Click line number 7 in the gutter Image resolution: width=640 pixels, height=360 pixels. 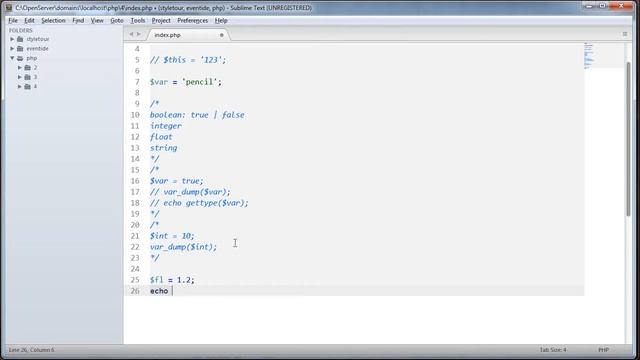[x=137, y=82]
